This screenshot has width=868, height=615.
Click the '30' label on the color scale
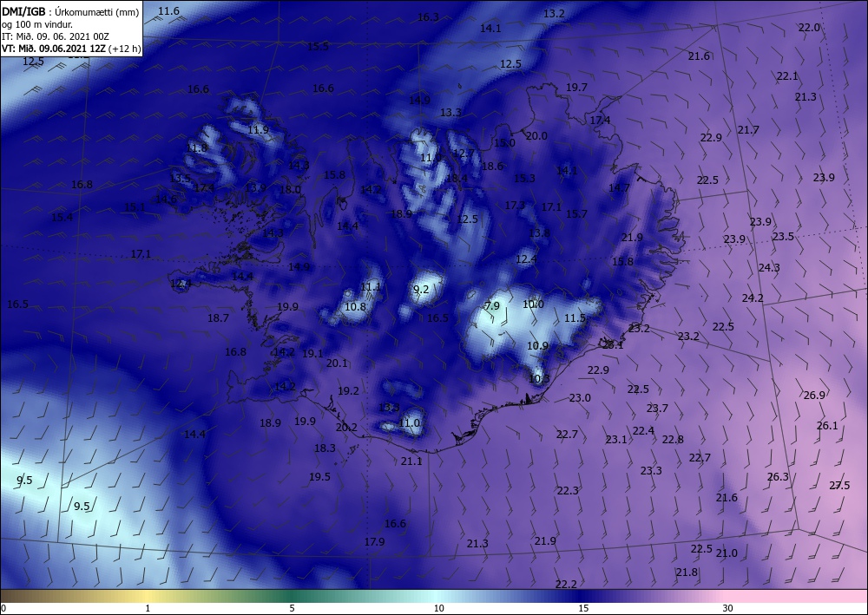[x=727, y=608]
